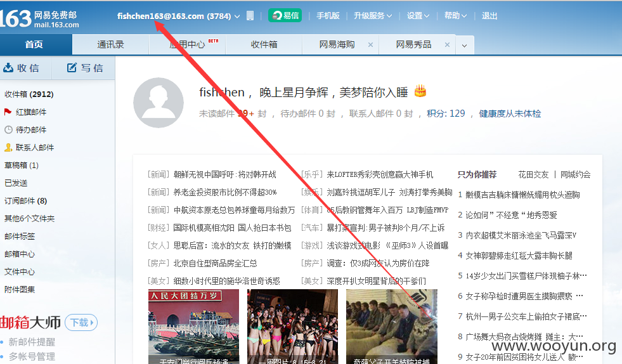
Task: Close the 网易秀品 tab
Action: [x=447, y=45]
